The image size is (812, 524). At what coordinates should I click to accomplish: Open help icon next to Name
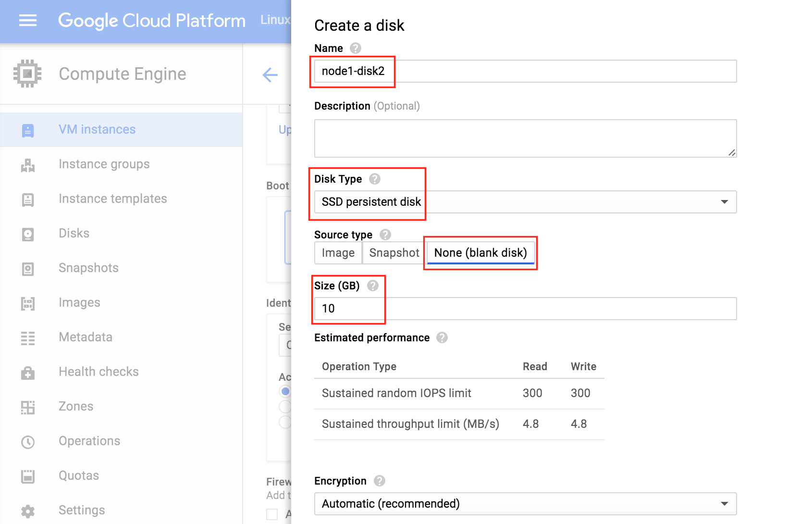tap(355, 48)
